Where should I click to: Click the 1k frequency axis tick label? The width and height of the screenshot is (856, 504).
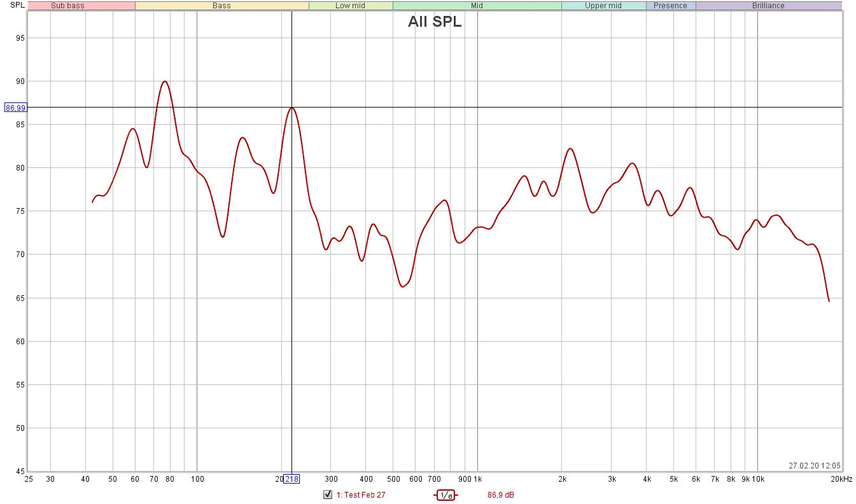click(479, 479)
